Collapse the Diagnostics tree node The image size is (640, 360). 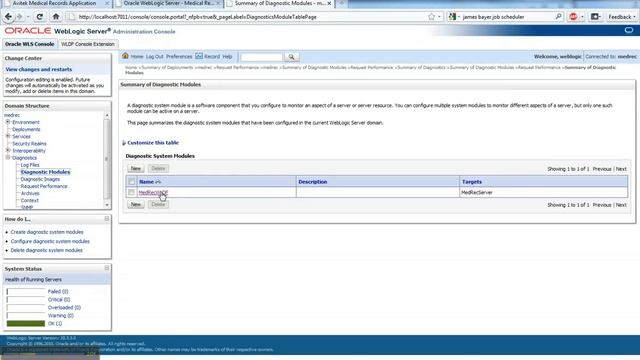pyautogui.click(x=8, y=157)
